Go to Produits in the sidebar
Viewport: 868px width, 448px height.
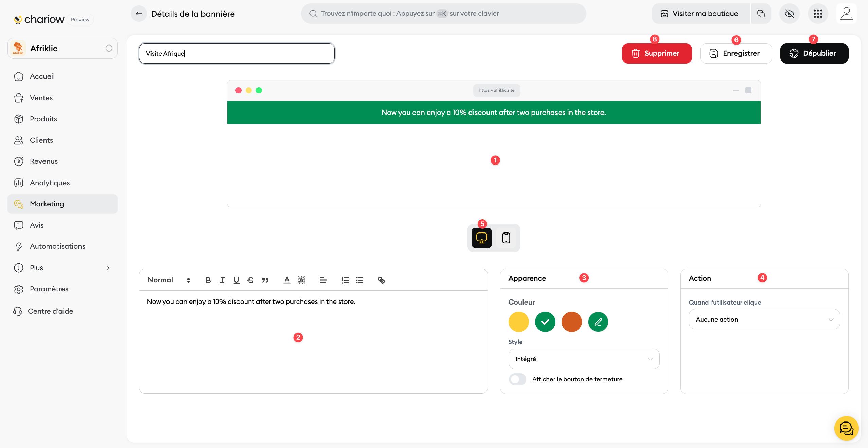(x=43, y=119)
